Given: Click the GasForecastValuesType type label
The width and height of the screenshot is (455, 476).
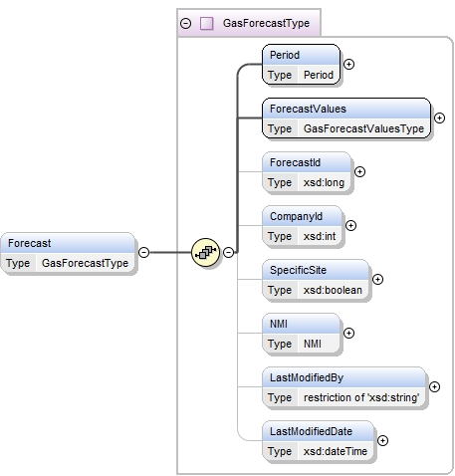Looking at the screenshot, I should click(363, 128).
